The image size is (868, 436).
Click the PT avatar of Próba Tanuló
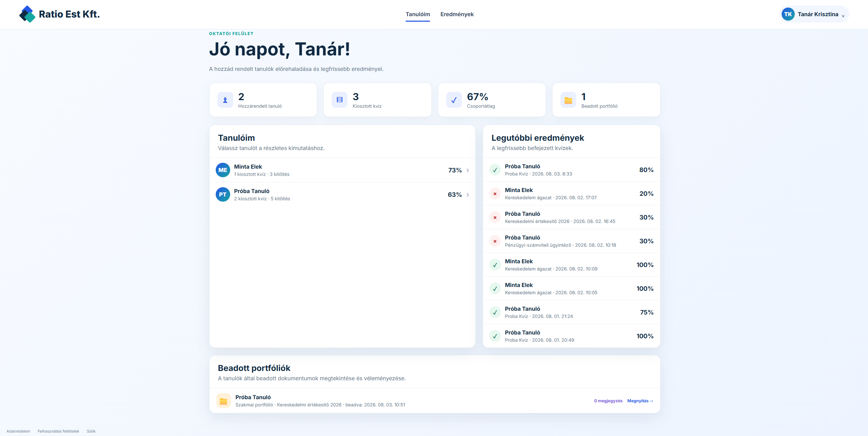(x=223, y=194)
